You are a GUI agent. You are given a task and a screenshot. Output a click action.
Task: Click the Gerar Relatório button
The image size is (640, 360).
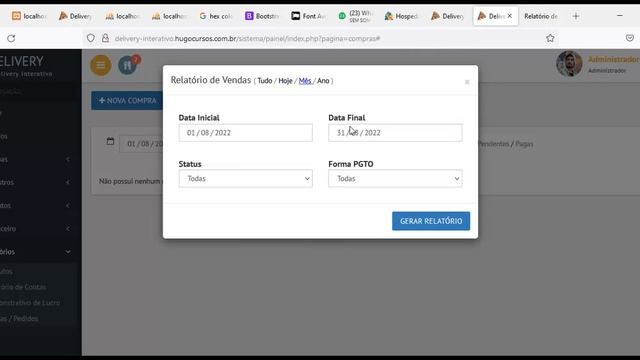[431, 221]
